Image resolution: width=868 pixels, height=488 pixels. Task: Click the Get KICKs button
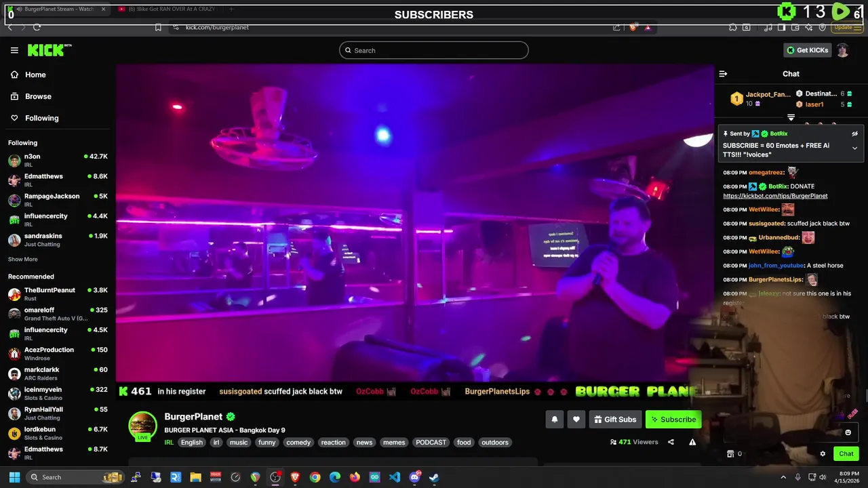[x=807, y=50]
